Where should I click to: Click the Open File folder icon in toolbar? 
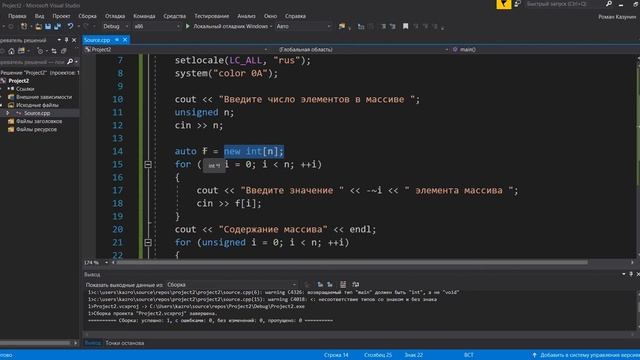(38, 26)
